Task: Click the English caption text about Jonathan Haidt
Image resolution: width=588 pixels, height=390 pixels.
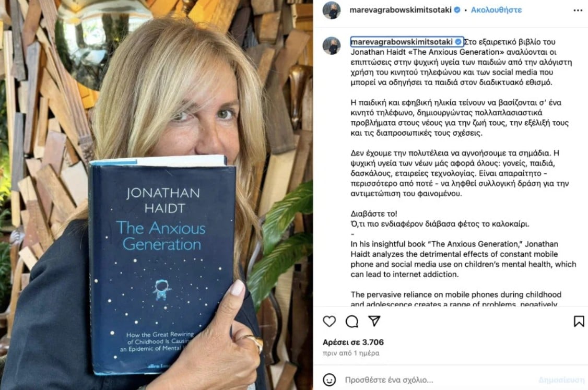Action: coord(463,259)
